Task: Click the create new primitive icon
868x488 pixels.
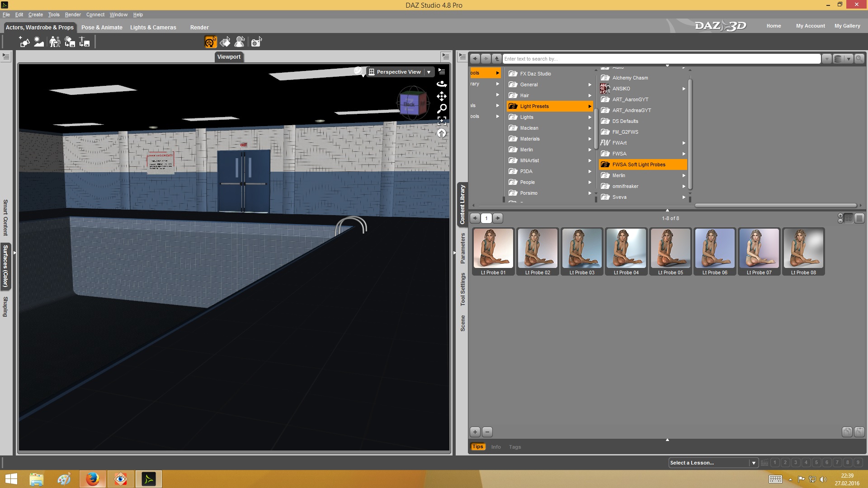Action: coord(24,42)
